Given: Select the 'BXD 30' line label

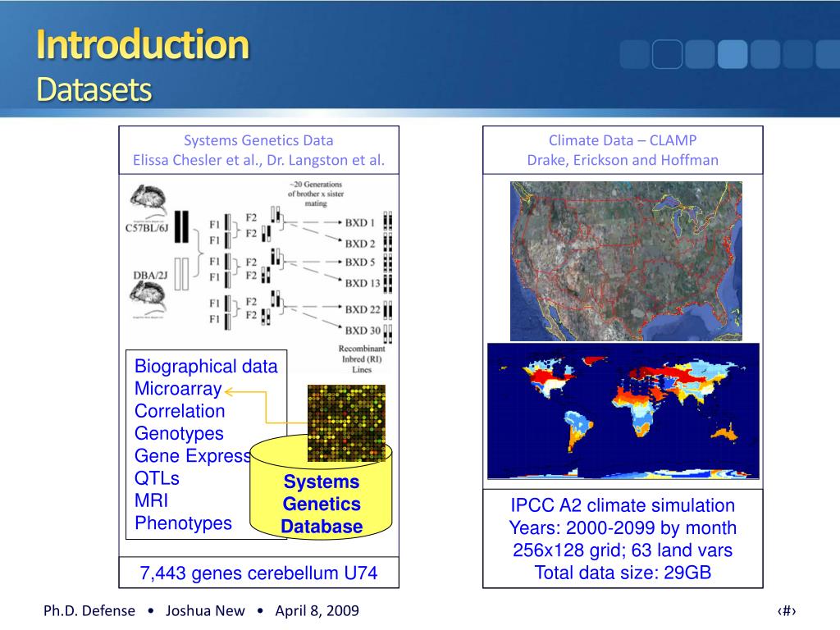Looking at the screenshot, I should tap(362, 331).
